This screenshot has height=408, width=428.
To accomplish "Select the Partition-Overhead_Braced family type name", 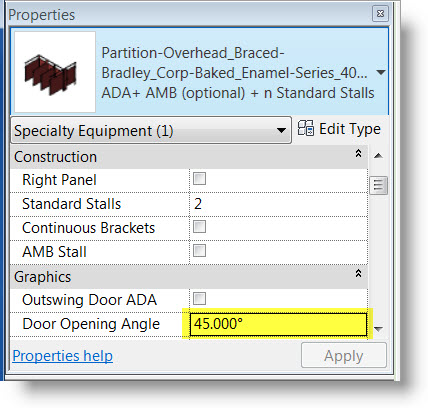I will (238, 73).
